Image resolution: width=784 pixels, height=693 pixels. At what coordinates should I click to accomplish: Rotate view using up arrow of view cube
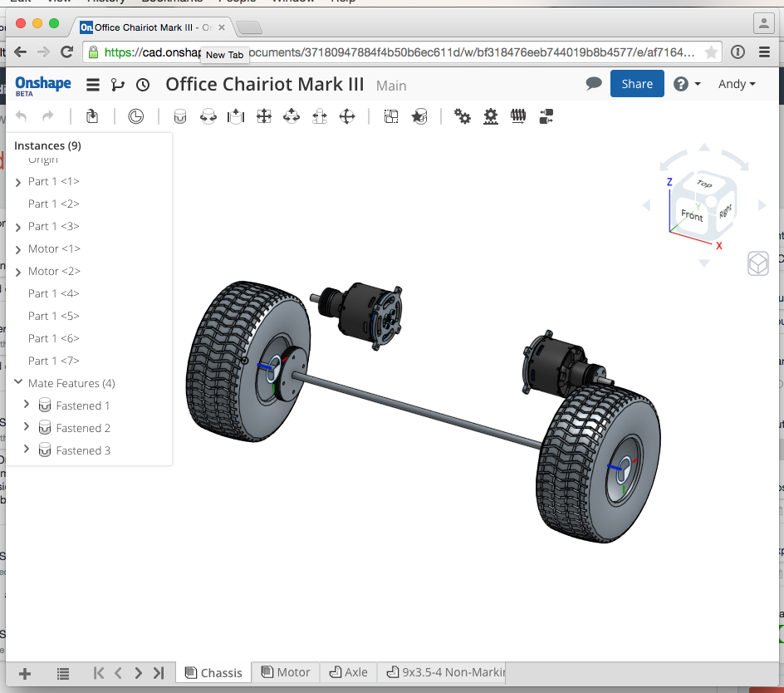[704, 147]
